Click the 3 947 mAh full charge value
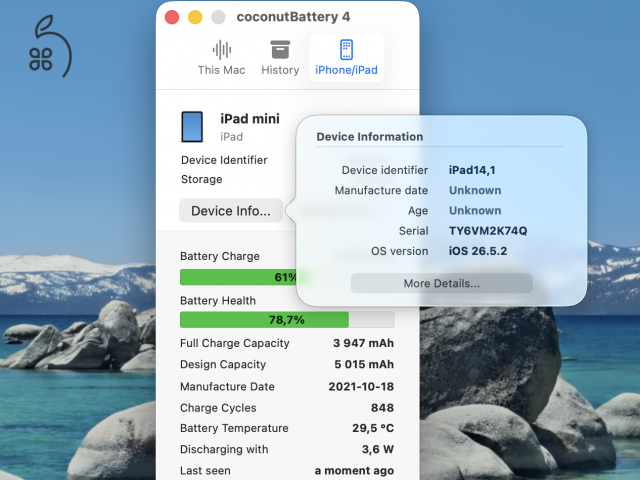 (x=363, y=343)
